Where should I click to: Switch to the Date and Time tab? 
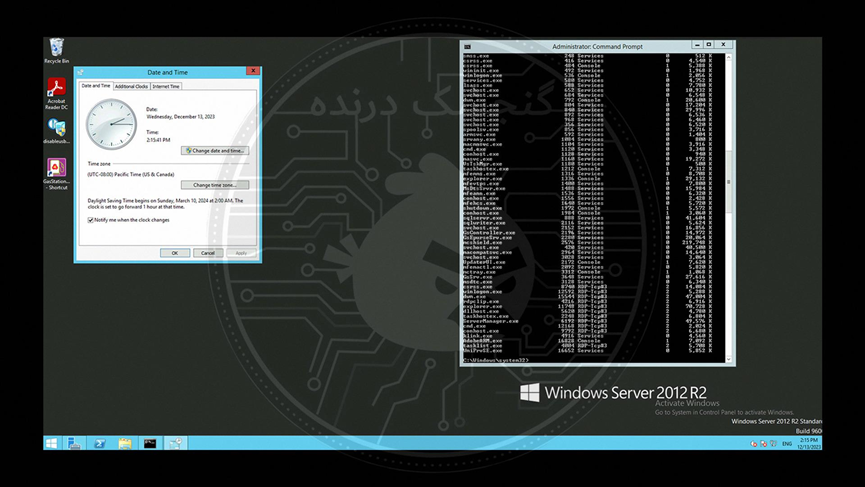[96, 86]
